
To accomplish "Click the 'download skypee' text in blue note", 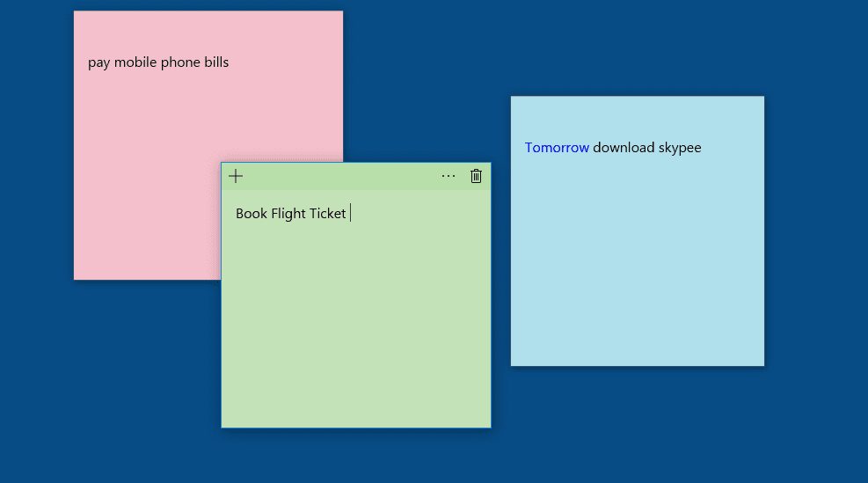I will [647, 148].
